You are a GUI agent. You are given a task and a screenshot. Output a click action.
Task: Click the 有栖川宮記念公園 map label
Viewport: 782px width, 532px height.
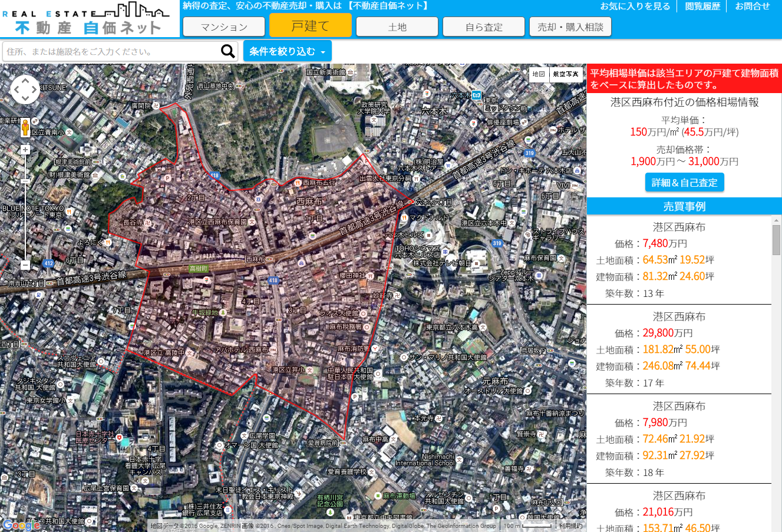[x=330, y=501]
